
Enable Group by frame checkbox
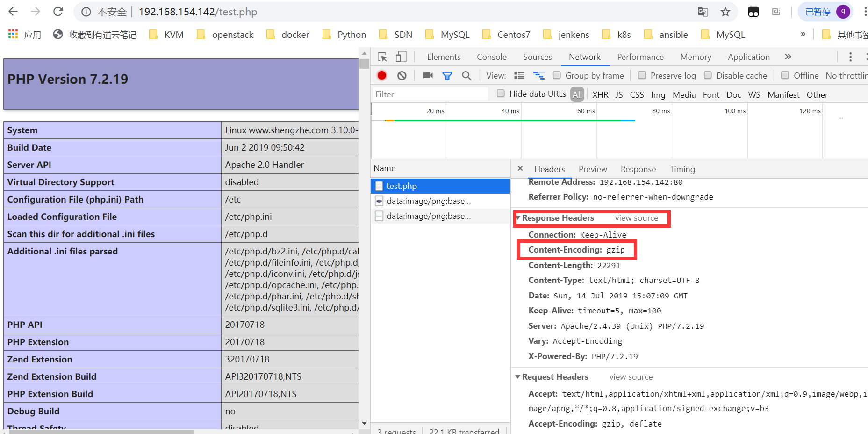(557, 75)
